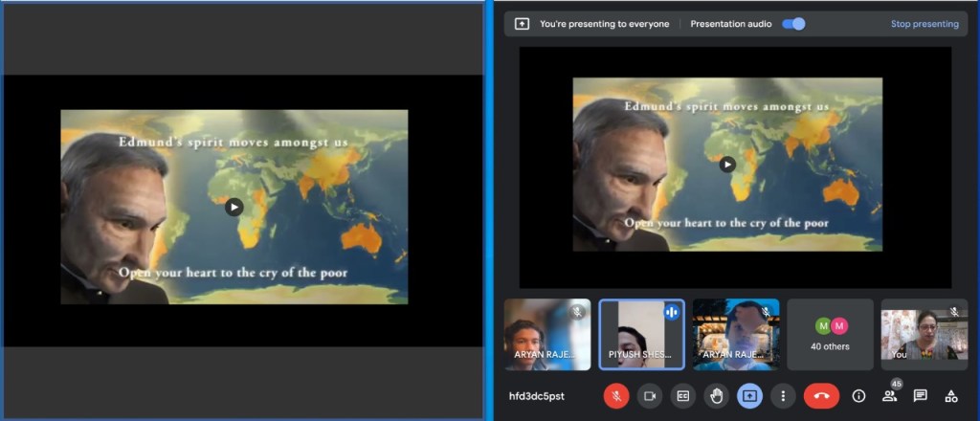
Task: Click Stop presenting
Action: [x=924, y=24]
